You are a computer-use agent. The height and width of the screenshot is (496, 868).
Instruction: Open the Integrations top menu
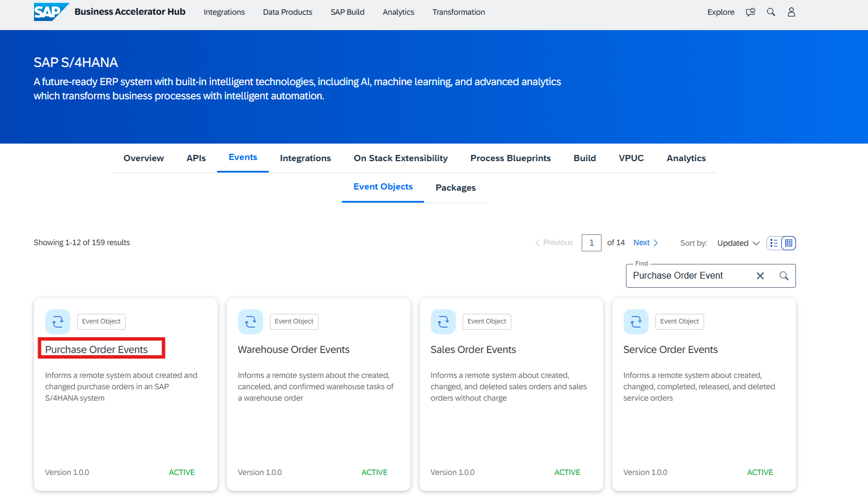pyautogui.click(x=224, y=12)
